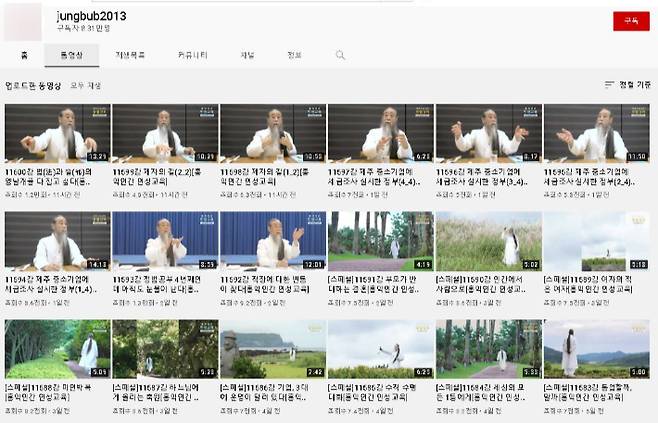Play the [스페셜]11584강 thumbnail

(489, 349)
